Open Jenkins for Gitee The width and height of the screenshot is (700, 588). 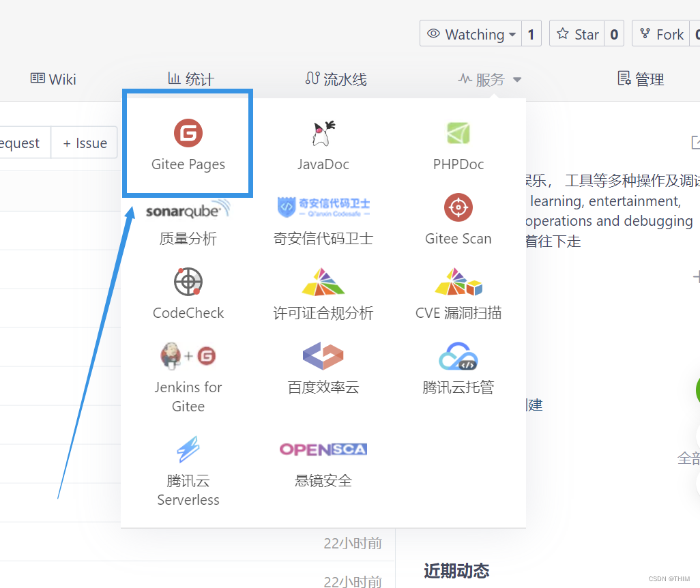click(188, 379)
